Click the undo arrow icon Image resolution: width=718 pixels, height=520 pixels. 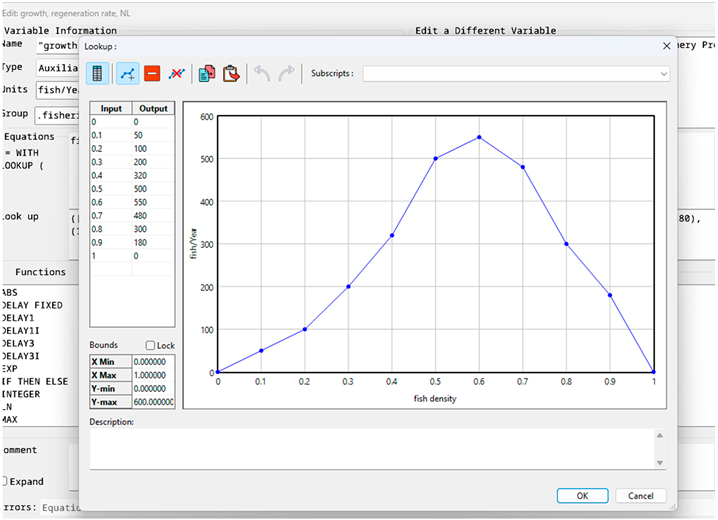[x=262, y=73]
